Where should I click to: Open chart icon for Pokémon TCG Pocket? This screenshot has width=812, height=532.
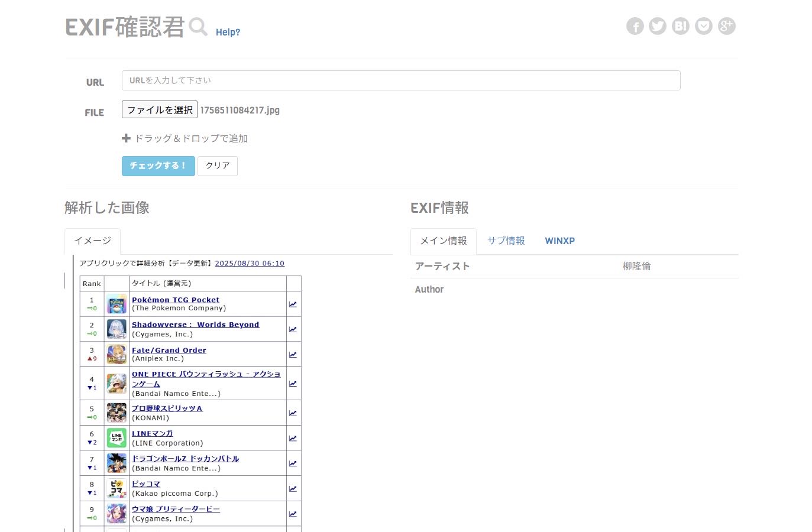(x=293, y=304)
